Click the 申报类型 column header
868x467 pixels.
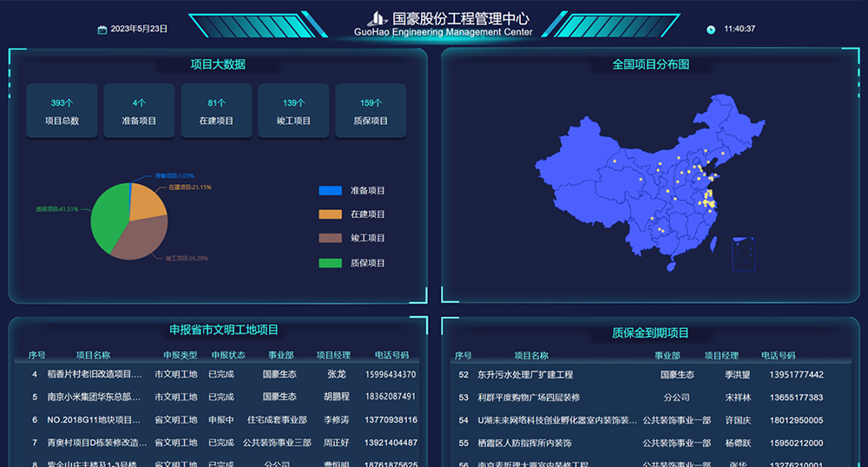(x=181, y=355)
